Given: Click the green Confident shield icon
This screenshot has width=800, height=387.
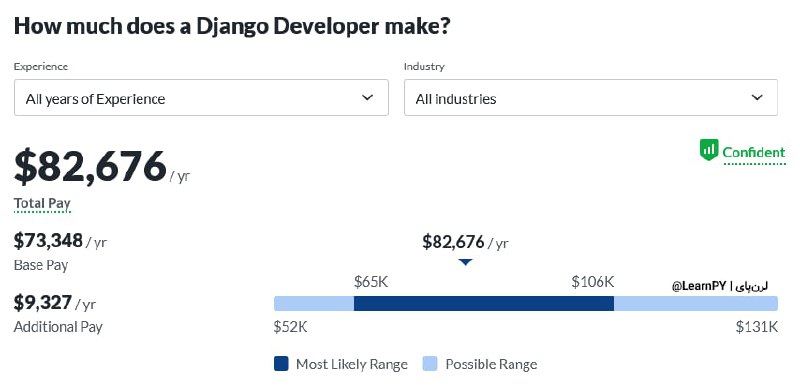Looking at the screenshot, I should [709, 150].
